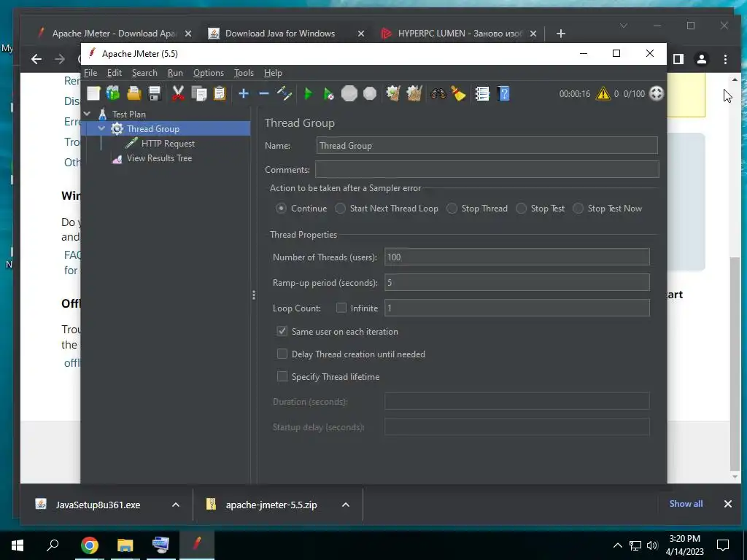Click the Copy icon in toolbar
This screenshot has width=747, height=560.
[198, 93]
